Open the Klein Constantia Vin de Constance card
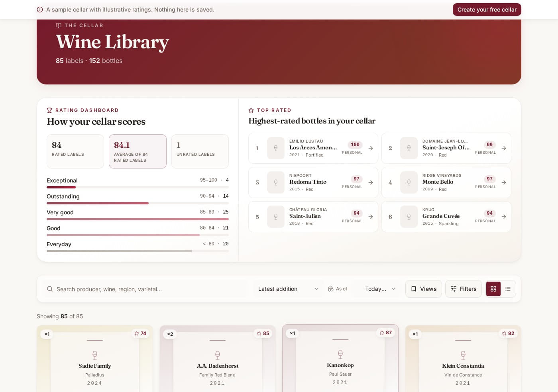 point(463,359)
